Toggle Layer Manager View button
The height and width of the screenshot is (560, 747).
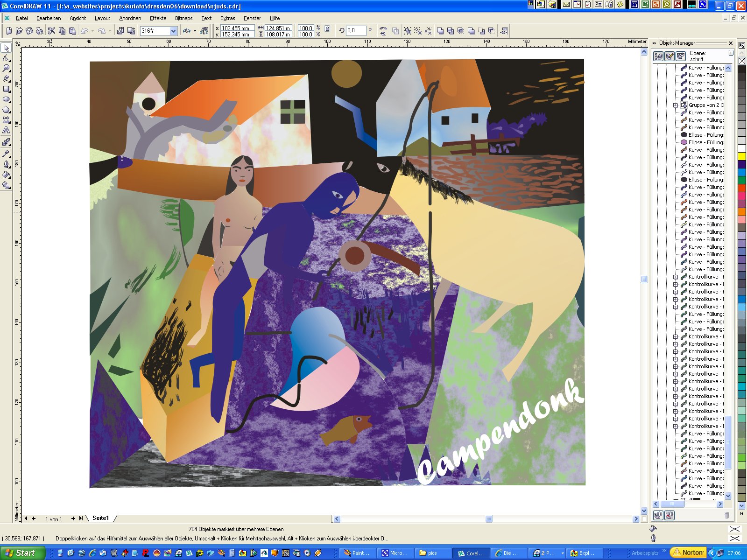click(681, 56)
